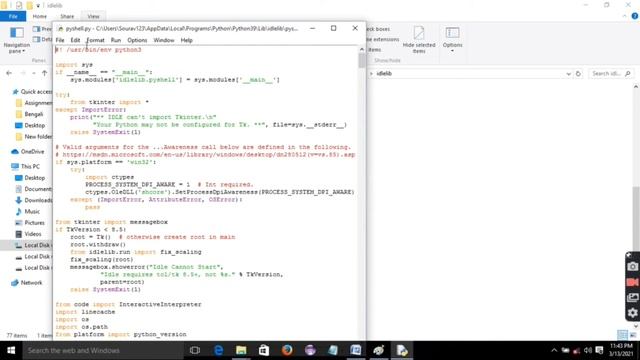Screen dimensions: 640x360
Task: Open the gear settings icon in recorder panel
Action: pos(632,313)
